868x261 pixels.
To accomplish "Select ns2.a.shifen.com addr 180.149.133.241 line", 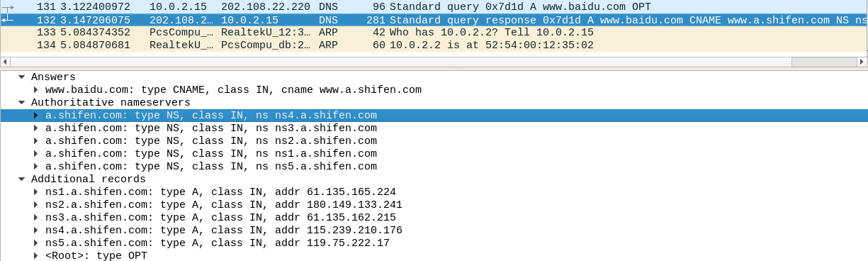I will coord(434,204).
